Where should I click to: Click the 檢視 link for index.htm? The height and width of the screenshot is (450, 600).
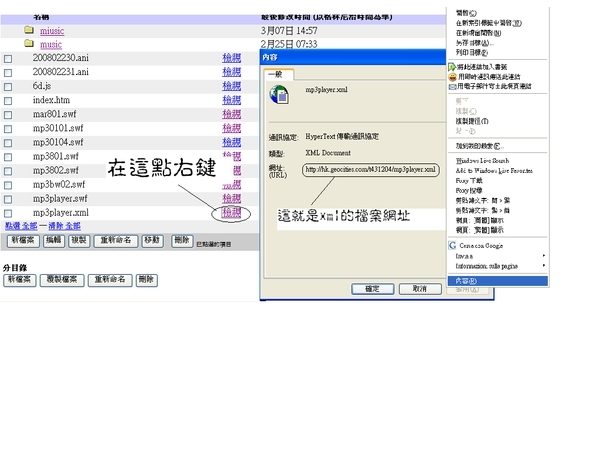point(232,100)
